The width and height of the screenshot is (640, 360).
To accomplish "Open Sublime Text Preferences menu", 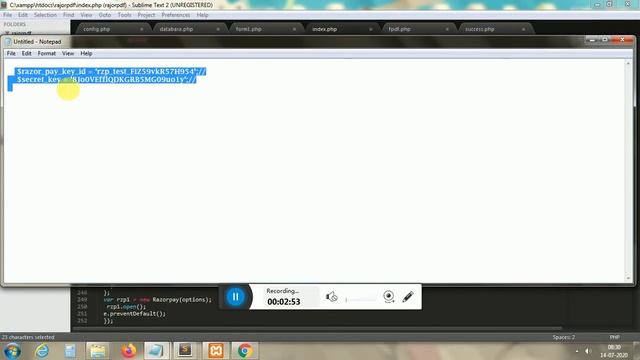I will pos(176,15).
